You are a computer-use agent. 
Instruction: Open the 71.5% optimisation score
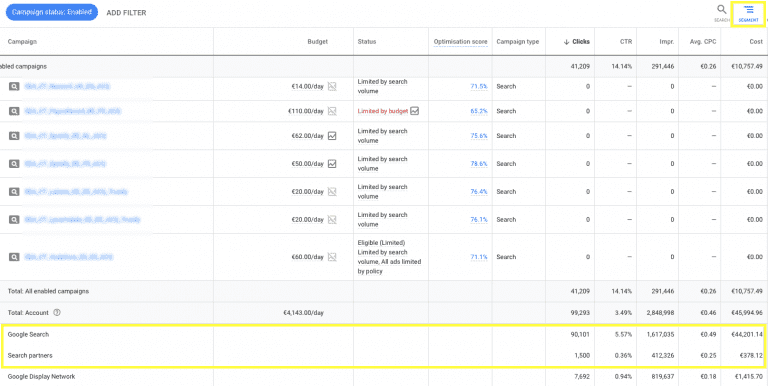[x=479, y=86]
